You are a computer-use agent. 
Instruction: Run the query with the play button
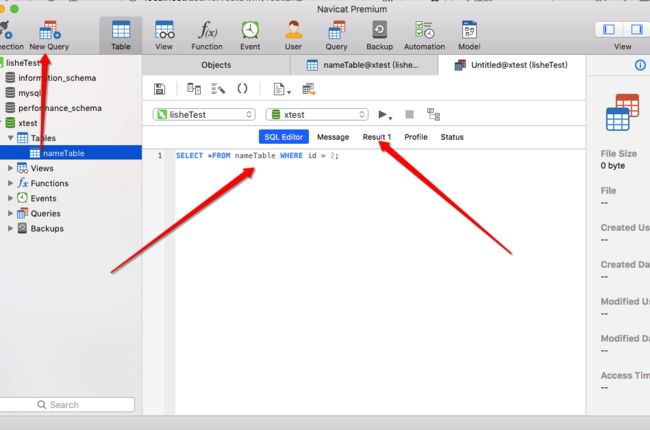384,114
